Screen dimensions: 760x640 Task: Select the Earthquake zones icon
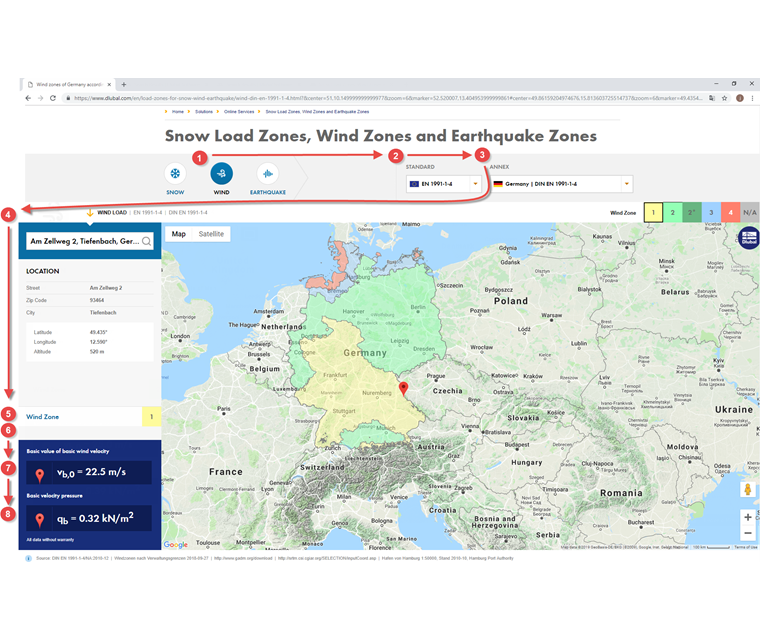click(x=268, y=174)
